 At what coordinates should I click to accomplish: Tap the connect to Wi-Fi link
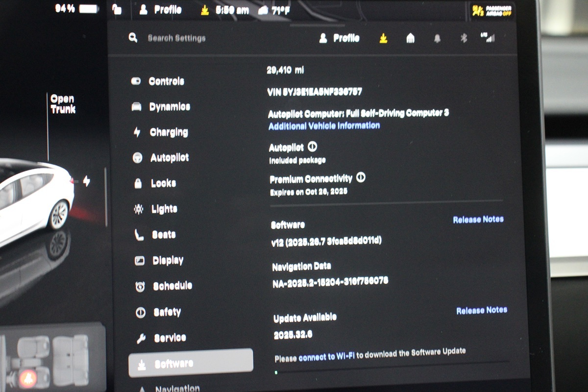tap(326, 356)
